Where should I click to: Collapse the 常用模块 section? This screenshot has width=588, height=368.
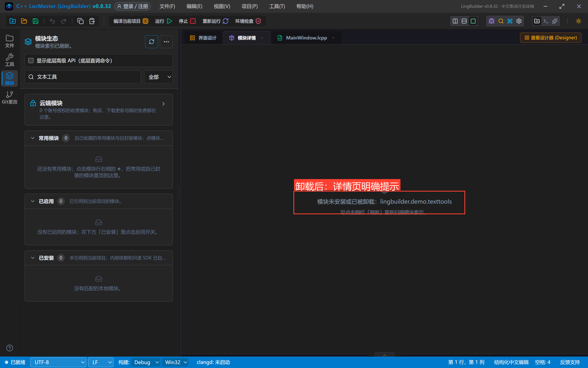(32, 138)
